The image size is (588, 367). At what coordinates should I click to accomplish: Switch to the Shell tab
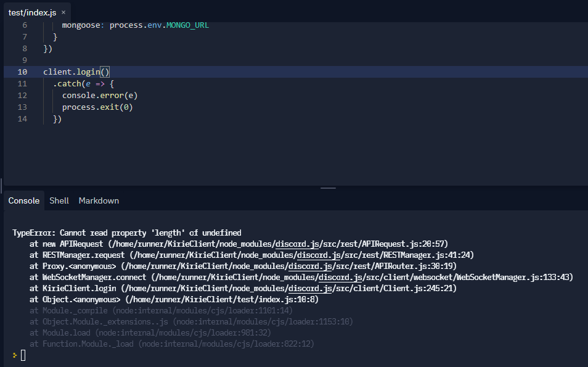(59, 200)
